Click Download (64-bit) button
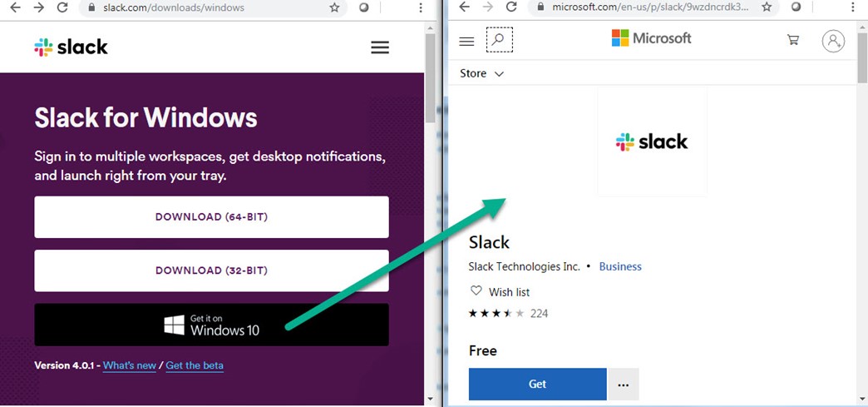 coord(211,217)
